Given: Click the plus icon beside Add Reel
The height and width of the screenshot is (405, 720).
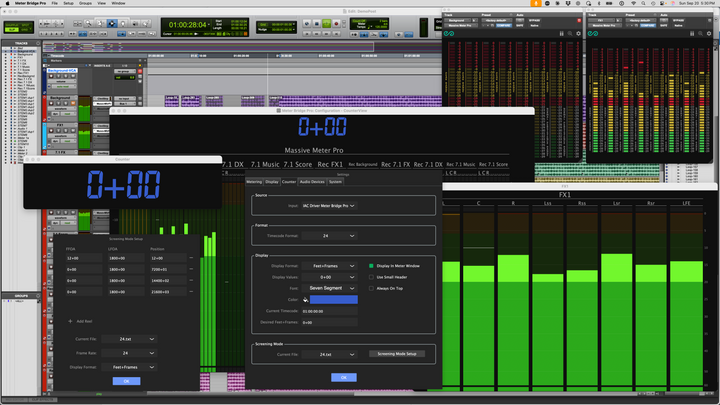Looking at the screenshot, I should (x=70, y=321).
